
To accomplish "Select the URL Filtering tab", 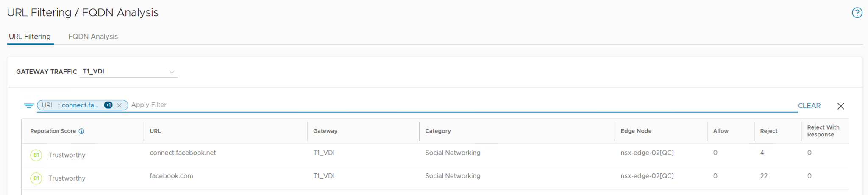I will [x=30, y=37].
